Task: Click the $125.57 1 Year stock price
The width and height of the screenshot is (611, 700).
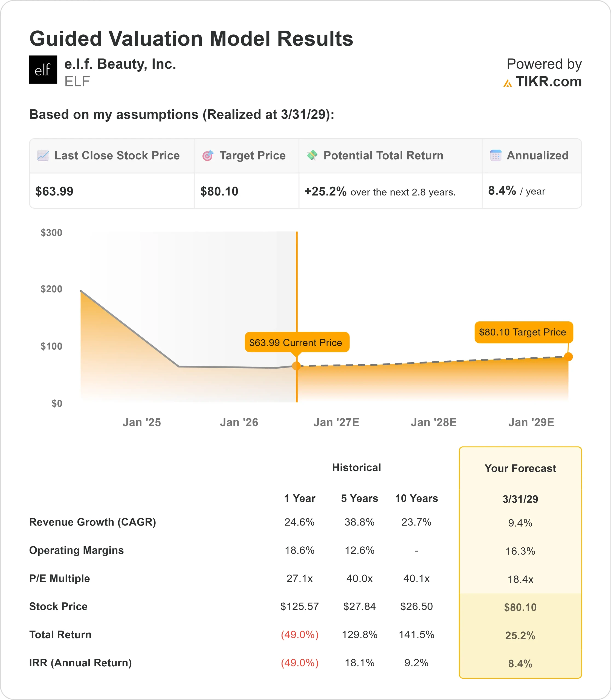Action: point(300,606)
